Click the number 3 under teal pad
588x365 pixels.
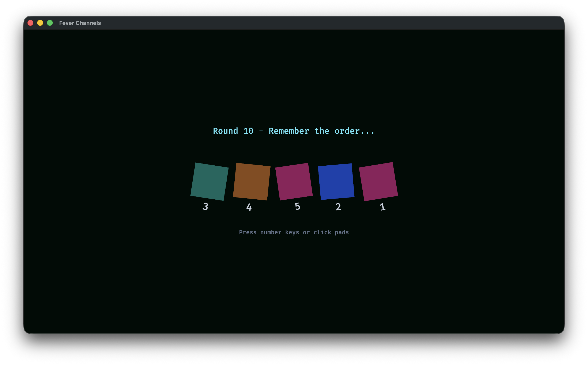point(205,206)
